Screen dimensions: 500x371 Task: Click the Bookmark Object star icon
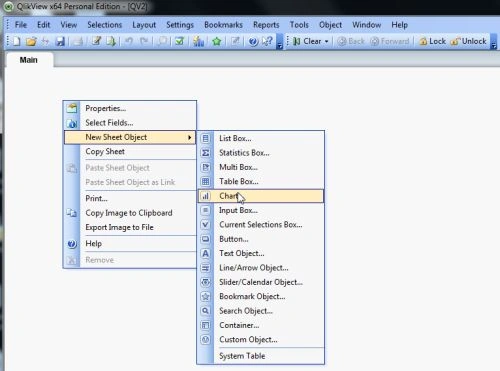tap(206, 296)
